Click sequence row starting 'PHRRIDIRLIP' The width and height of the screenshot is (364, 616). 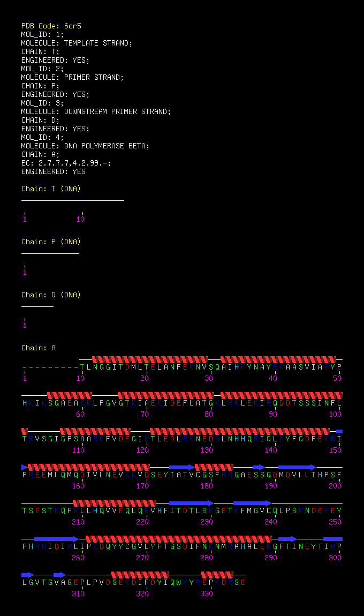click(x=182, y=546)
